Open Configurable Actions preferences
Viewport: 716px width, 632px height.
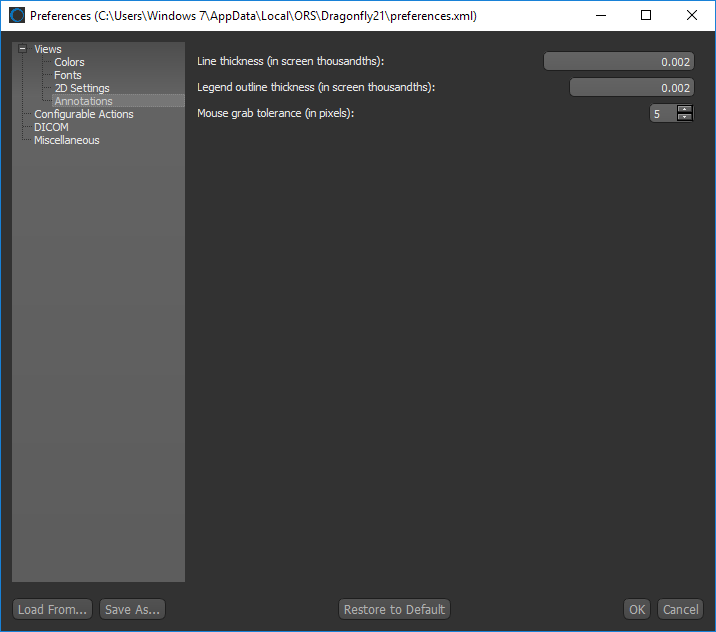point(83,114)
